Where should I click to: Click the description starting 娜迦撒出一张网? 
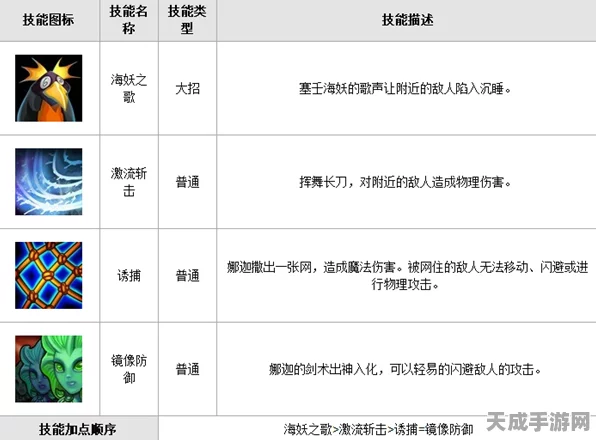[x=407, y=275]
